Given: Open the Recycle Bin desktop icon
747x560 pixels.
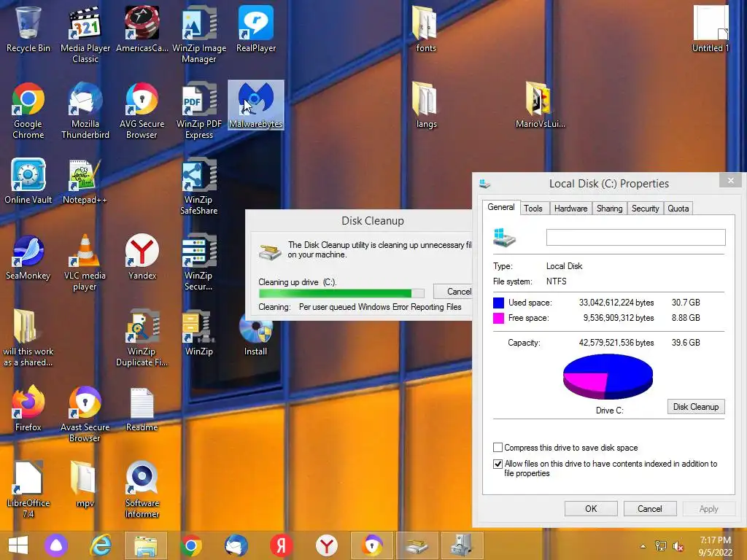Looking at the screenshot, I should click(28, 28).
